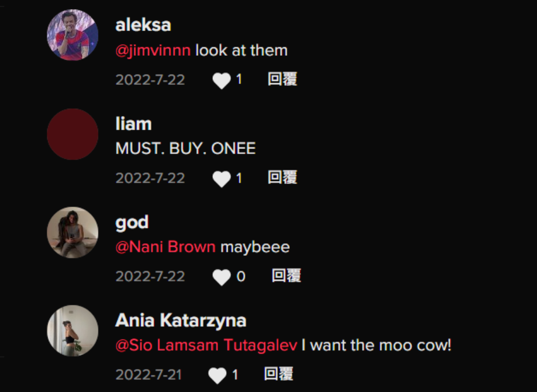Open the @jimvinnn mention link
537x392 pixels.
[x=153, y=51]
